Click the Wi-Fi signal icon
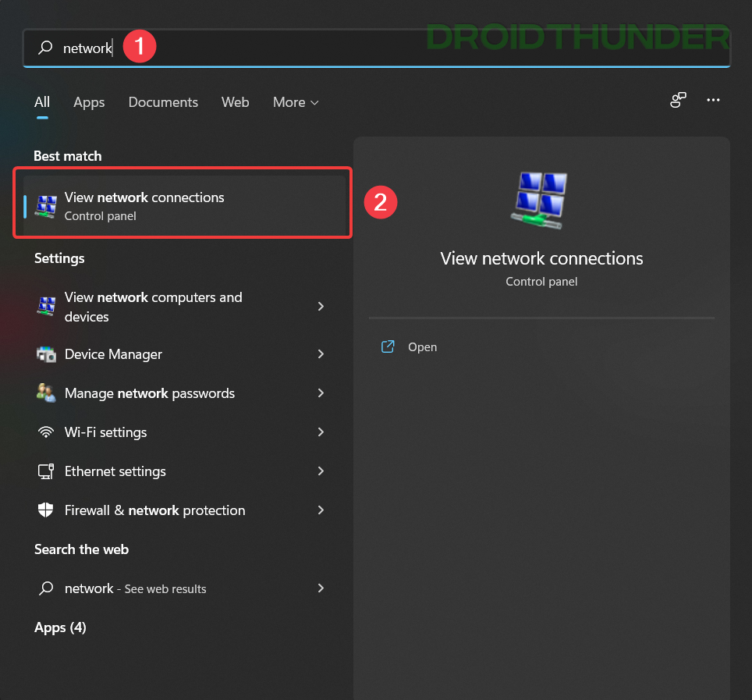 46,432
